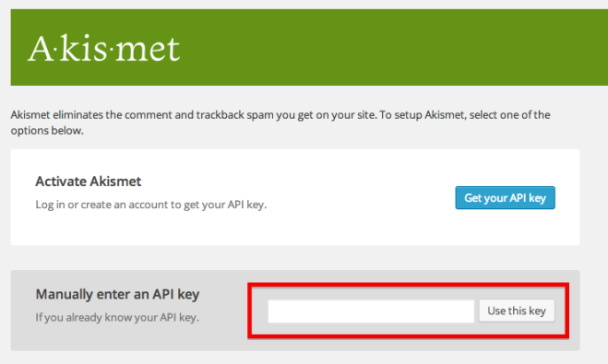The height and width of the screenshot is (364, 608).
Task: Click the word 'Activate' in the card heading
Action: click(x=61, y=182)
